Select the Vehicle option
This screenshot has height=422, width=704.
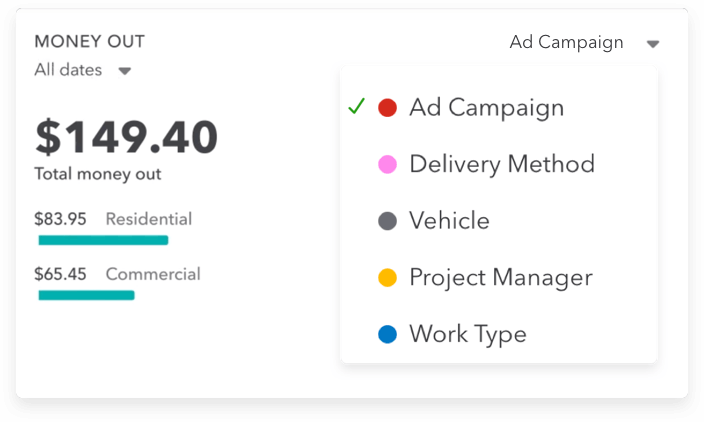[x=449, y=221]
